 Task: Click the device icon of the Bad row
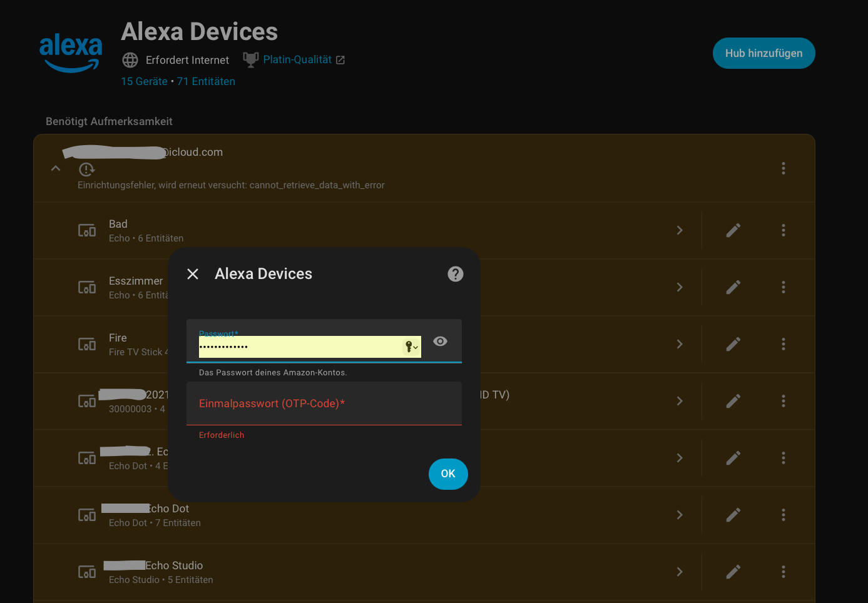point(87,231)
